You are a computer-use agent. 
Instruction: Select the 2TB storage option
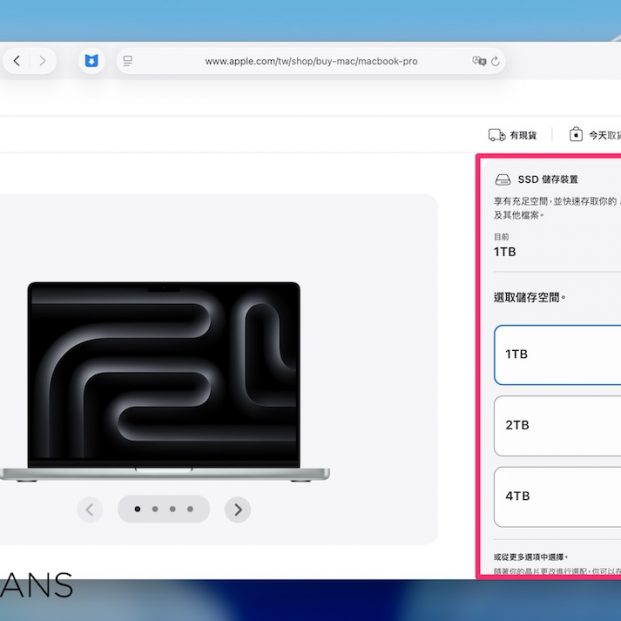(557, 425)
